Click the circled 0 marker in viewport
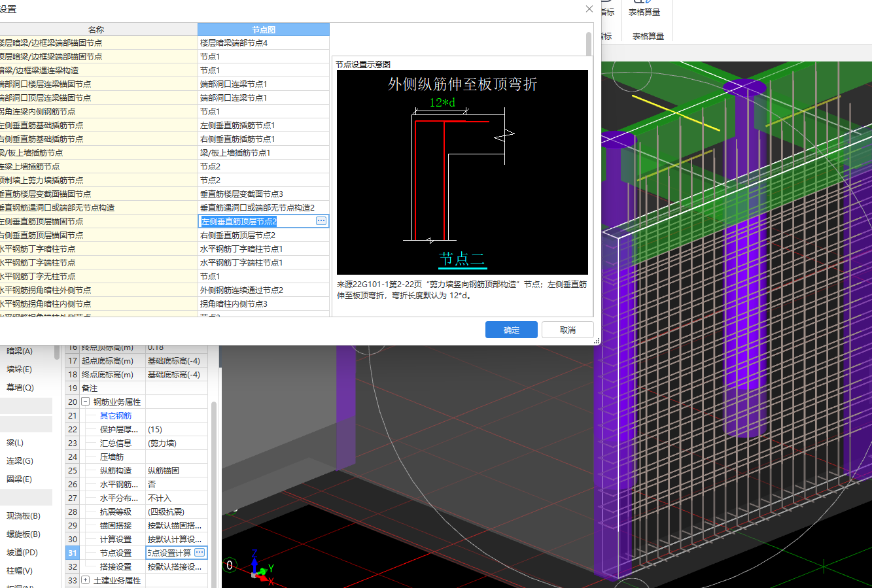This screenshot has width=872, height=588. 230,565
